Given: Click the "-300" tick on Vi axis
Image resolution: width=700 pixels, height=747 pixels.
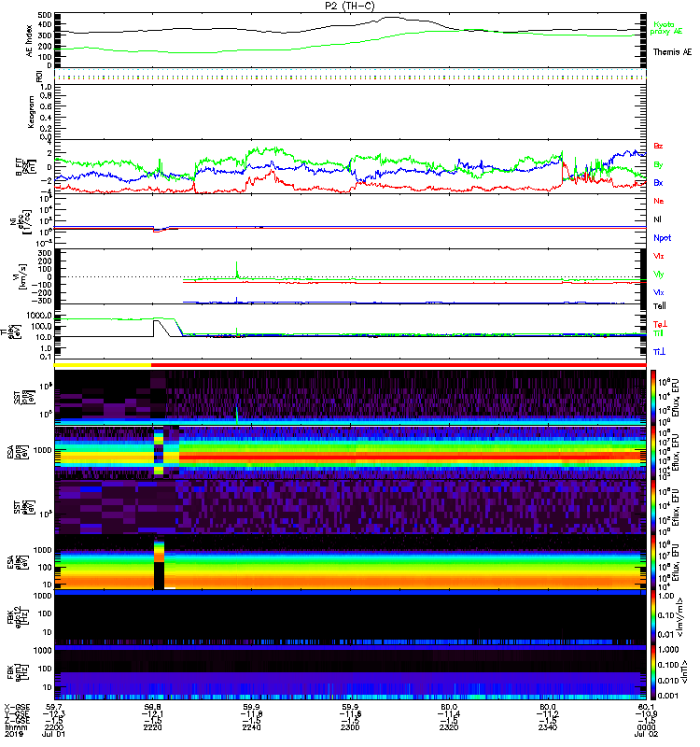Looking at the screenshot, I should click(x=42, y=301).
